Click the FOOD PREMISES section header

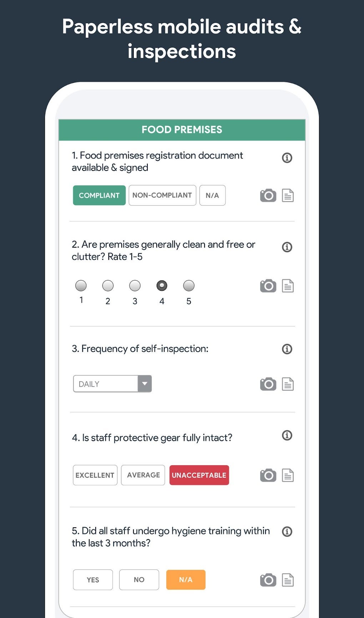[182, 130]
